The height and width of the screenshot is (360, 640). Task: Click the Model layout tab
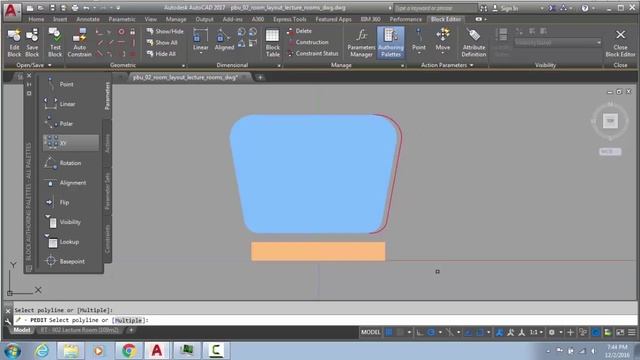click(22, 330)
